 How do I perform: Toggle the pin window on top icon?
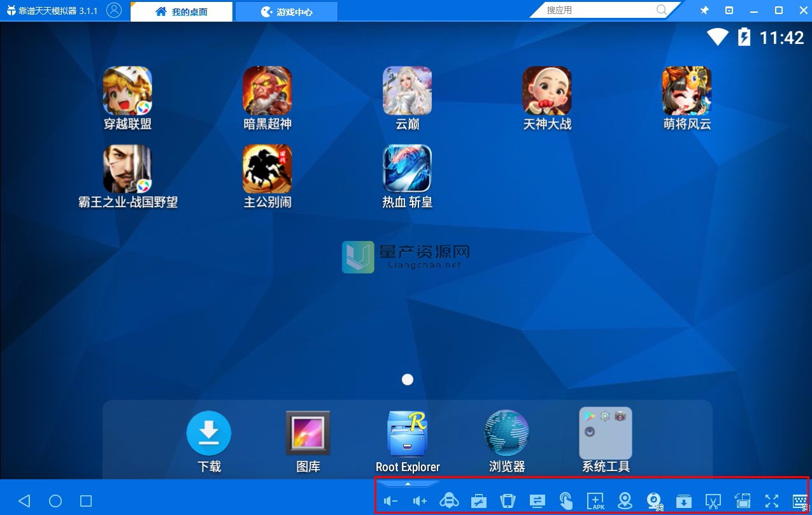pos(704,11)
